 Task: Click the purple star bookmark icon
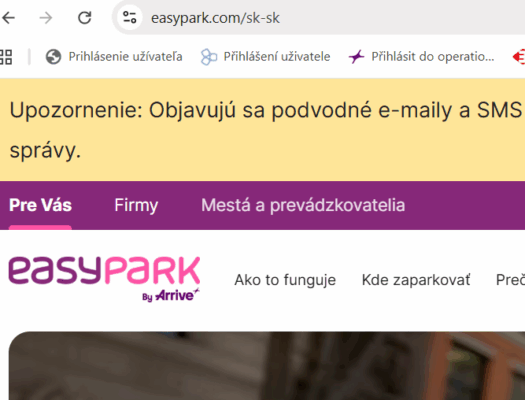coord(356,57)
